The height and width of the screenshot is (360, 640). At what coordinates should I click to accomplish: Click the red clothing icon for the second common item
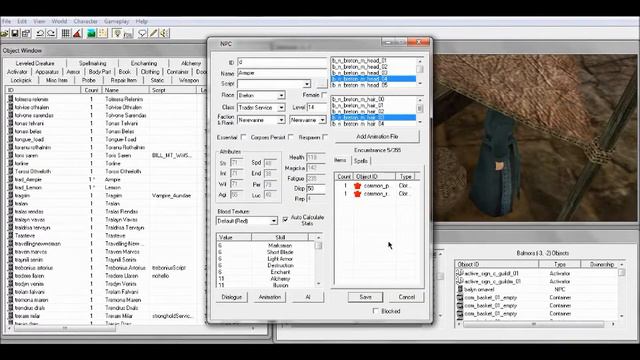(358, 194)
